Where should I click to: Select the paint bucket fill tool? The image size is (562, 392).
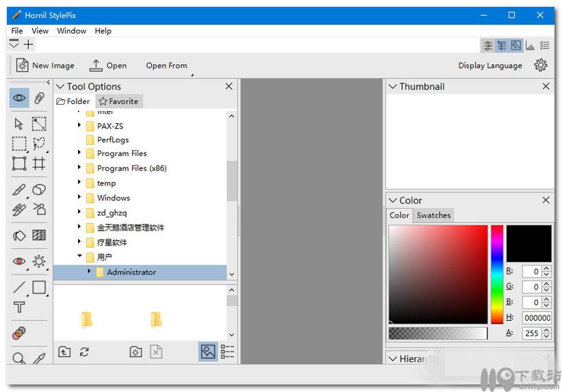click(x=19, y=235)
